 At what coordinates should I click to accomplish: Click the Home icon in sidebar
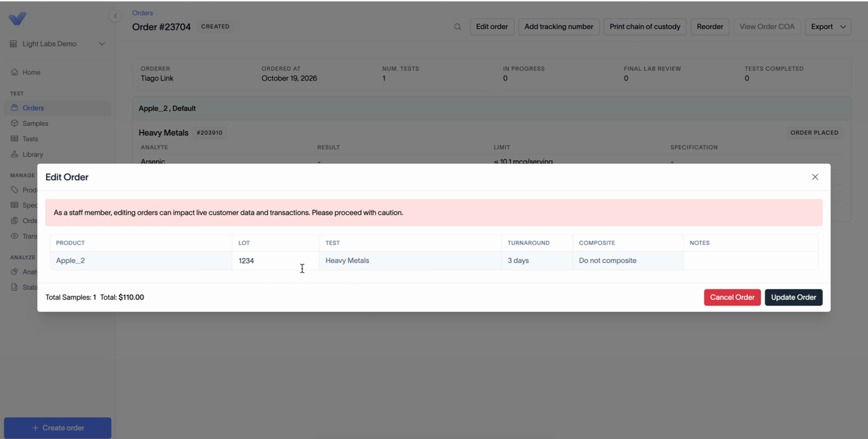pyautogui.click(x=14, y=72)
